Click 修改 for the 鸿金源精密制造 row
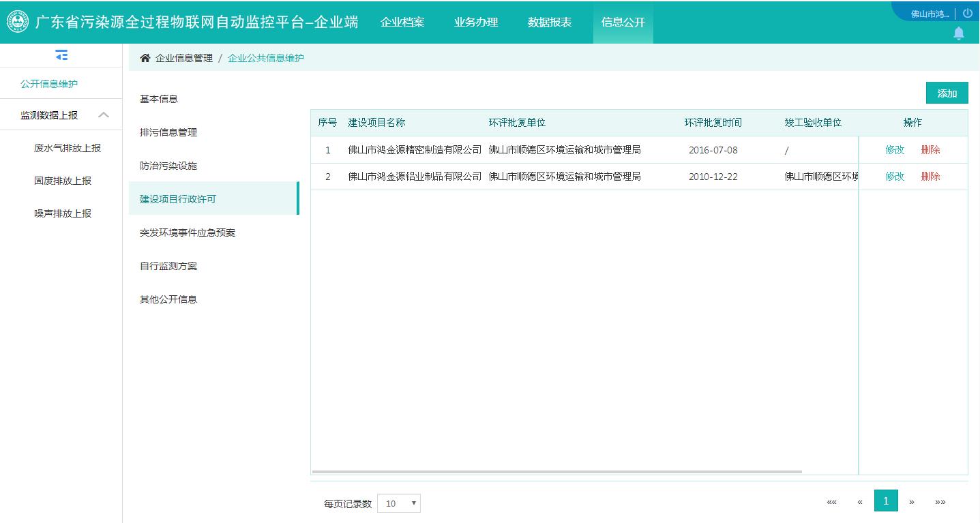The height and width of the screenshot is (523, 980). pos(895,150)
